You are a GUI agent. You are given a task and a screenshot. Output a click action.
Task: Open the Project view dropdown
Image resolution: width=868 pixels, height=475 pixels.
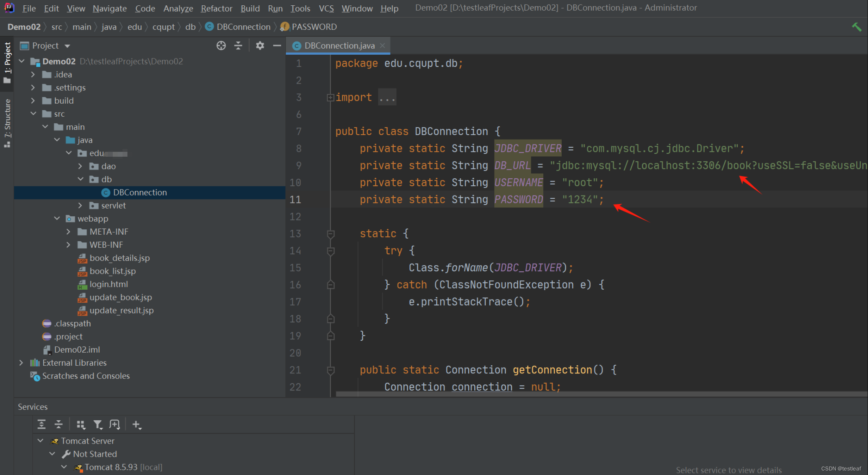coord(67,46)
